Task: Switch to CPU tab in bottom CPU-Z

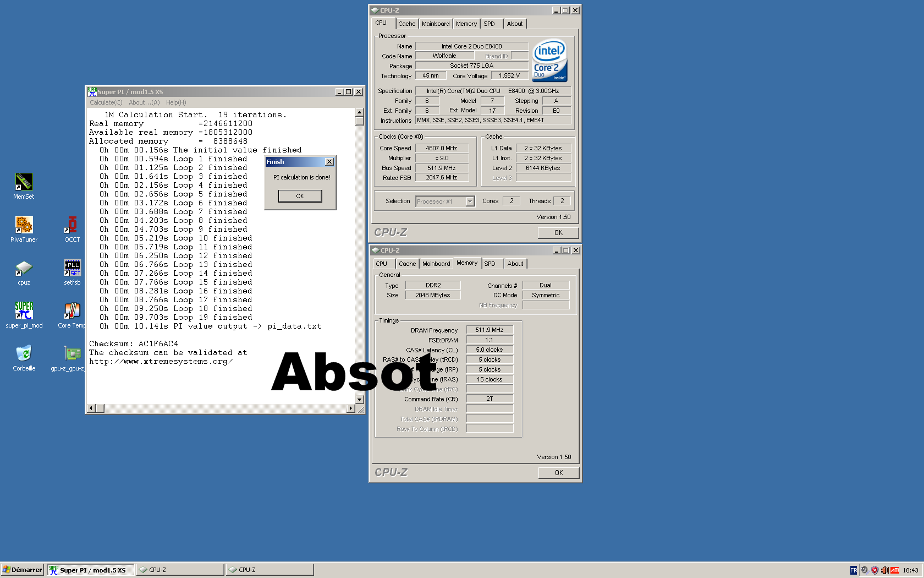Action: point(382,264)
